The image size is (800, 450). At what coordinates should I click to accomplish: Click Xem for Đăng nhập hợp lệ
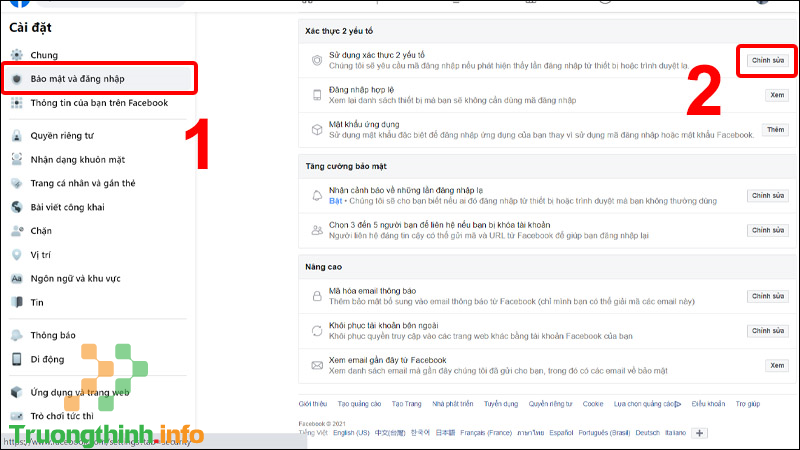[x=777, y=95]
